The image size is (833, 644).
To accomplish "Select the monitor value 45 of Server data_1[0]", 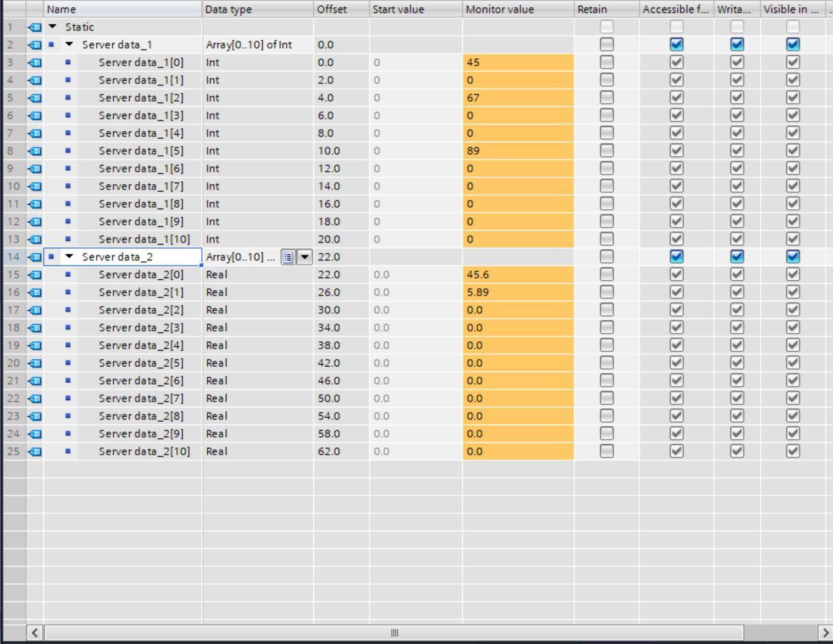I will pos(518,62).
